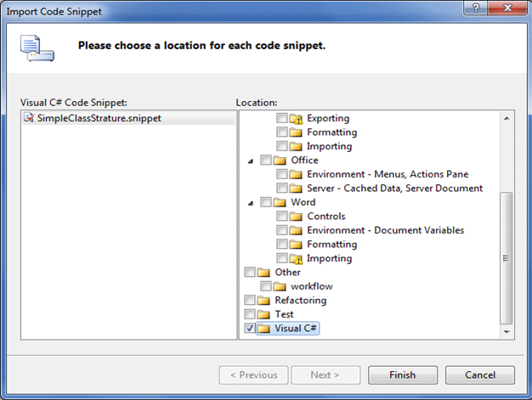Tick the Controls checkbox under Word
Image resolution: width=532 pixels, height=400 pixels.
[x=282, y=217]
